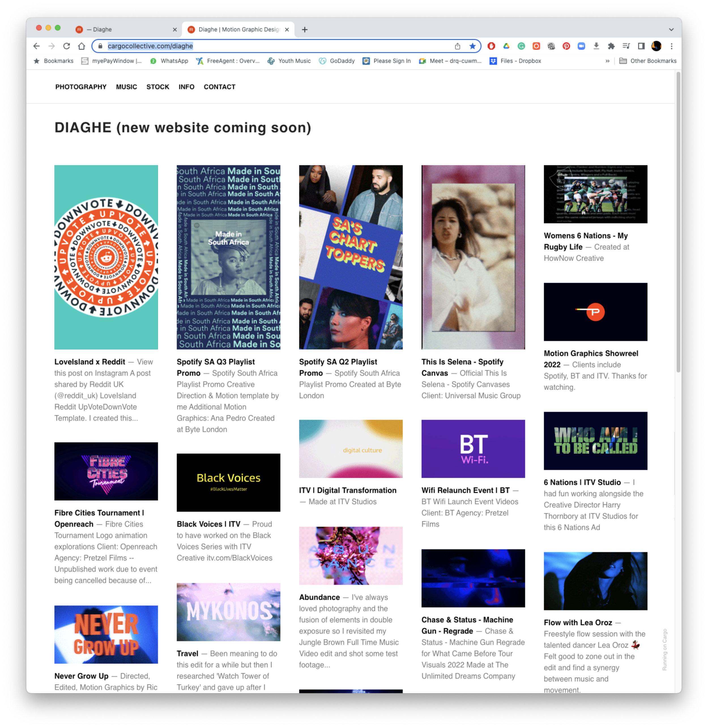Show hidden bookmarks with double chevron

(x=607, y=61)
